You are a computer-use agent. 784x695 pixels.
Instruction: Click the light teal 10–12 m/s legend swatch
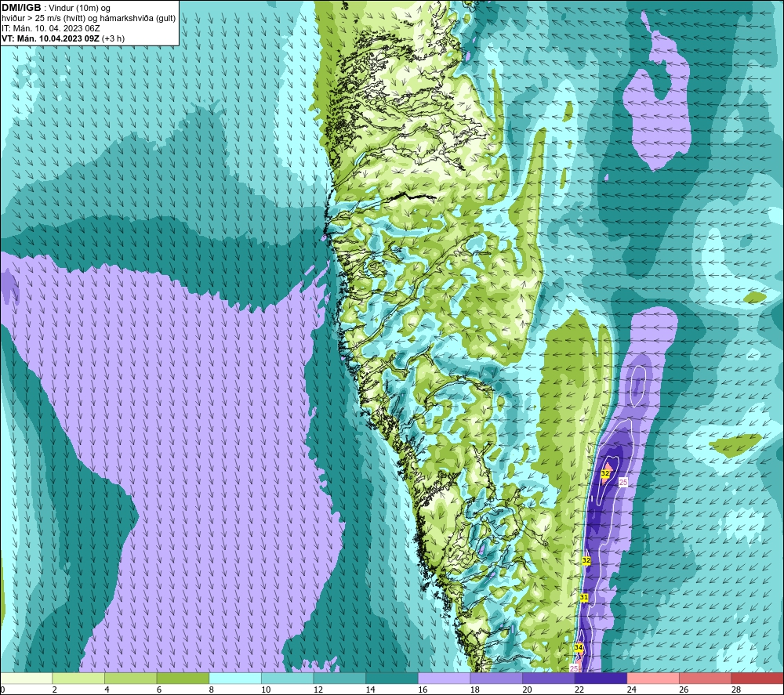pyautogui.click(x=287, y=679)
